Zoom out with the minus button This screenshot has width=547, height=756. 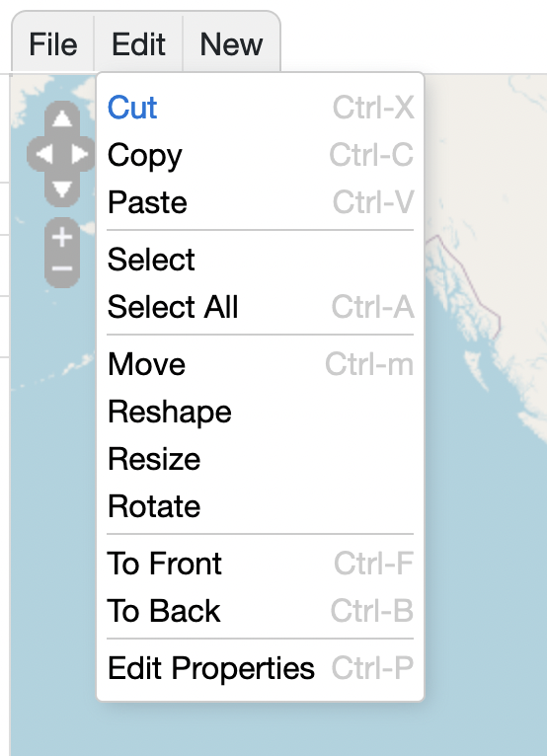tap(62, 269)
